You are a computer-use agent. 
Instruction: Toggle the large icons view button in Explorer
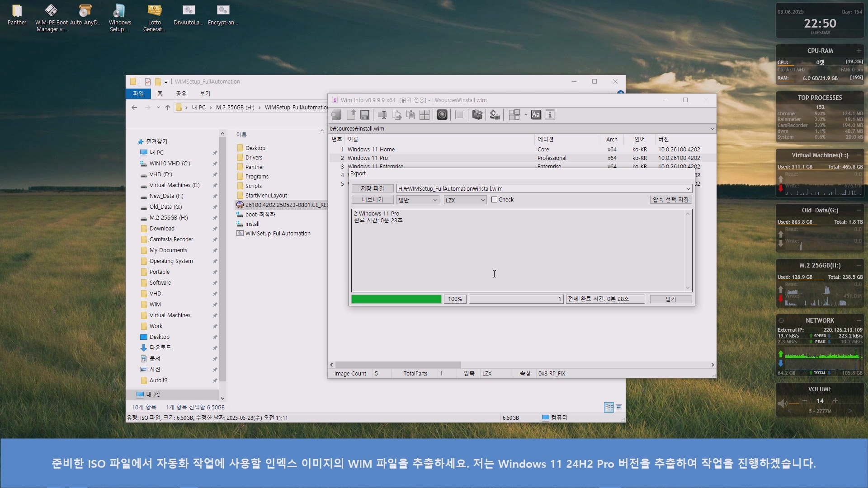click(x=619, y=407)
